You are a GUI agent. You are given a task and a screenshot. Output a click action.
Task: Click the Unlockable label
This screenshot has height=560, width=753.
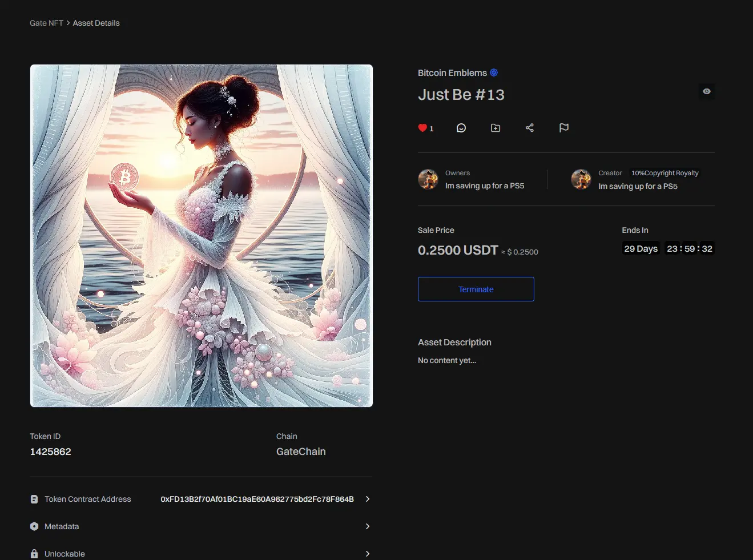click(65, 554)
